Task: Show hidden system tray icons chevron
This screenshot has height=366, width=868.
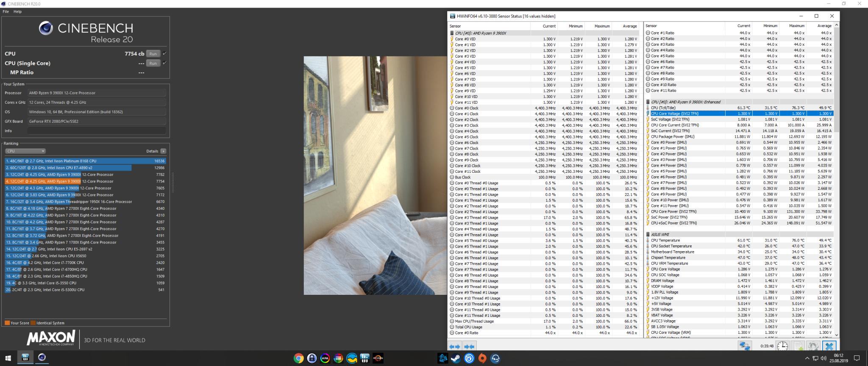Action: [807, 358]
